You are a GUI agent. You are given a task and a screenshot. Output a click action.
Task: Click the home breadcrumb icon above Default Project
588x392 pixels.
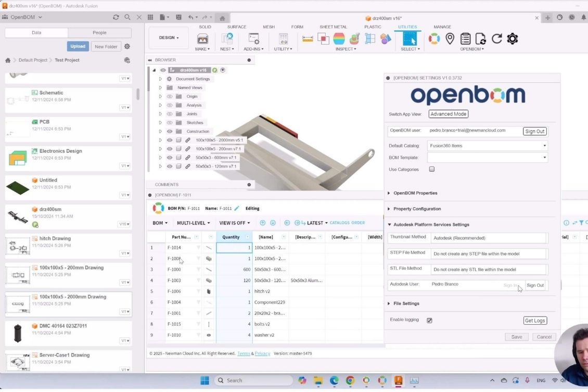click(8, 60)
